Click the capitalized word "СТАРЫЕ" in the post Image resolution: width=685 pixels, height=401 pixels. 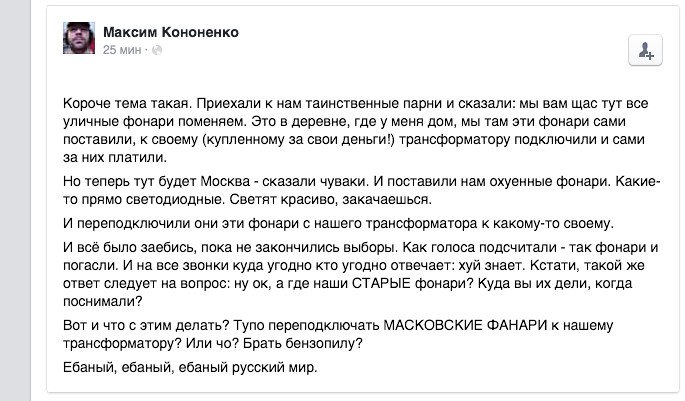tap(381, 283)
